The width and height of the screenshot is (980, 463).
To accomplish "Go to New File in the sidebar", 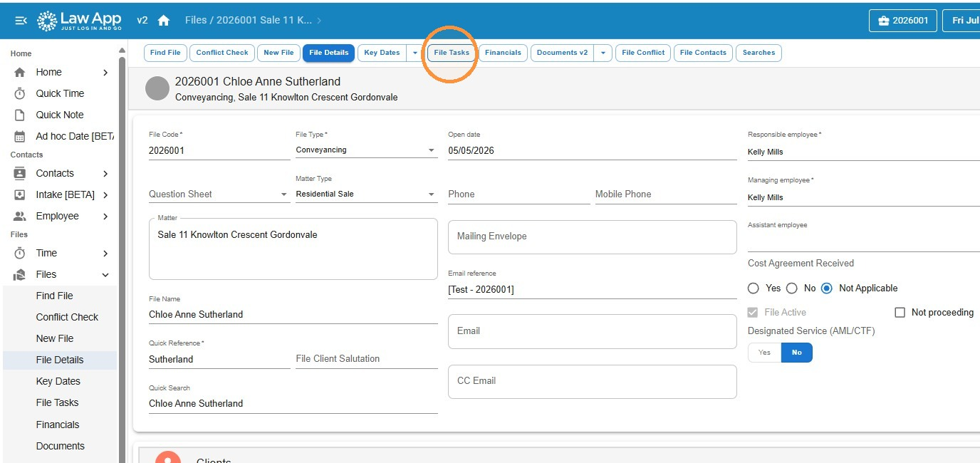I will (60, 338).
